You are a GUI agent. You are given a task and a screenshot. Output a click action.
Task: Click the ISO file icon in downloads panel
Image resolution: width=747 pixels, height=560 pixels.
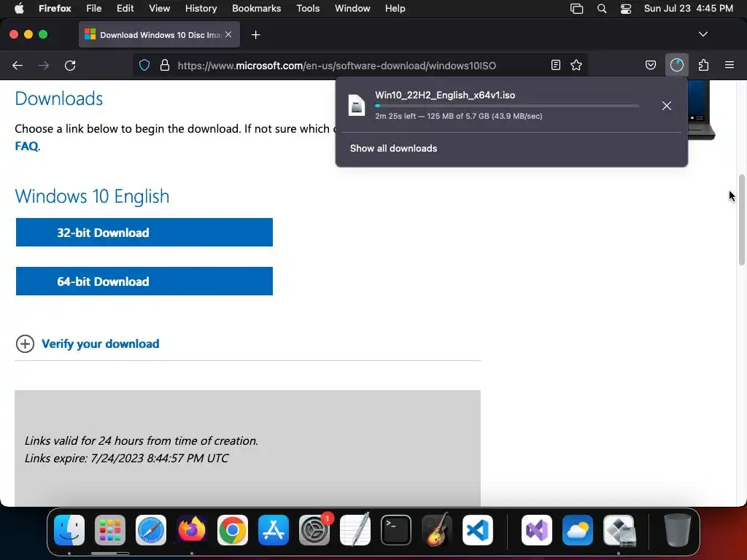pyautogui.click(x=356, y=105)
